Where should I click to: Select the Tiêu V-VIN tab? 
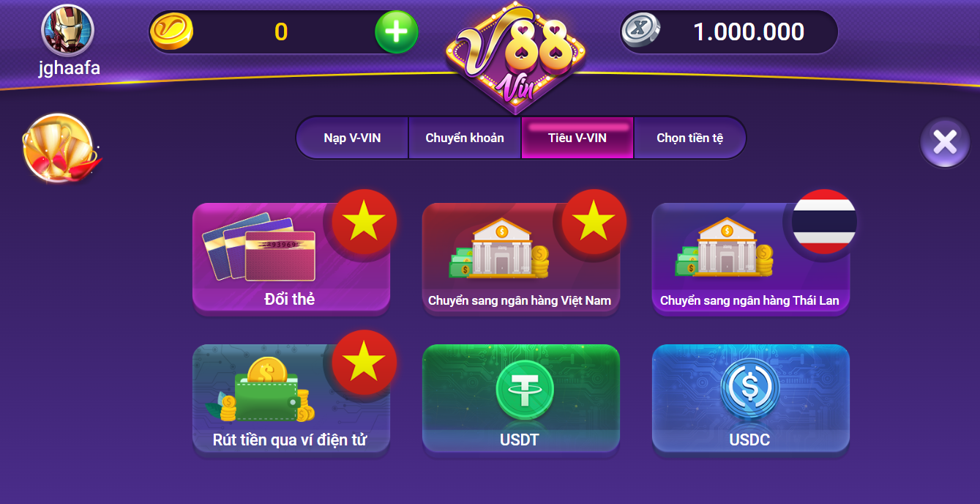coord(577,138)
